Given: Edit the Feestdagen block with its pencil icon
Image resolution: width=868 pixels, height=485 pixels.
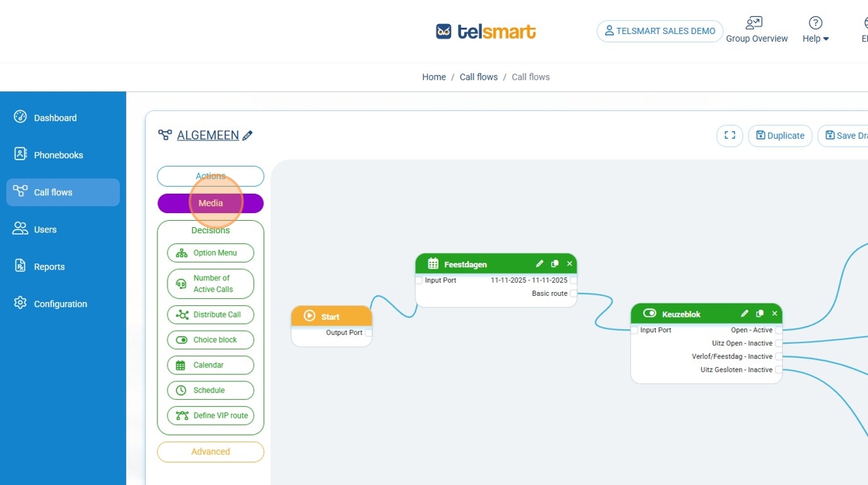Looking at the screenshot, I should pyautogui.click(x=539, y=264).
